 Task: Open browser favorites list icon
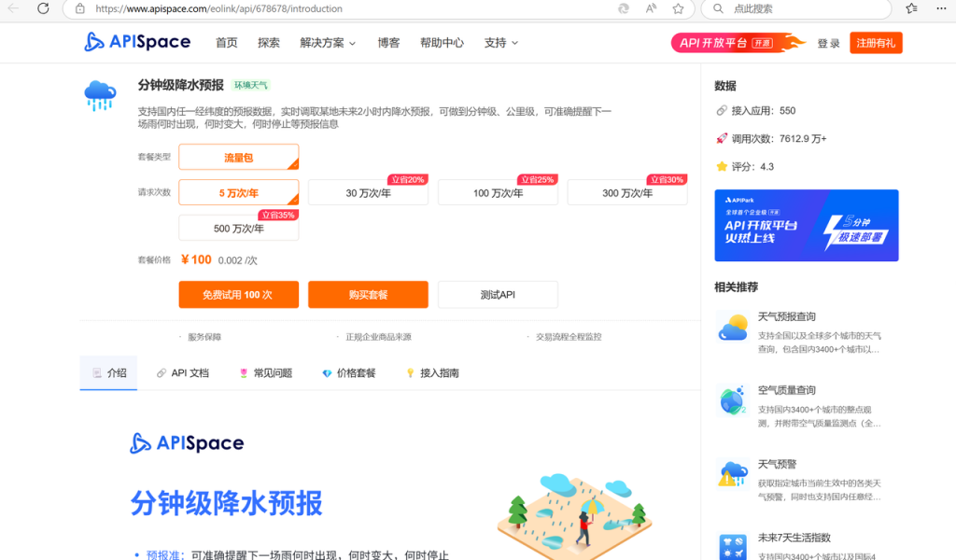(x=911, y=8)
